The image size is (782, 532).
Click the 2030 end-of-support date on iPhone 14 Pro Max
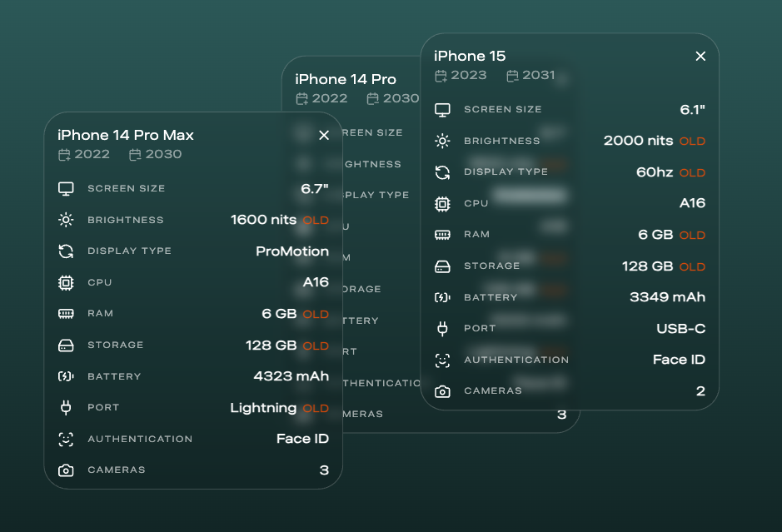click(x=162, y=154)
